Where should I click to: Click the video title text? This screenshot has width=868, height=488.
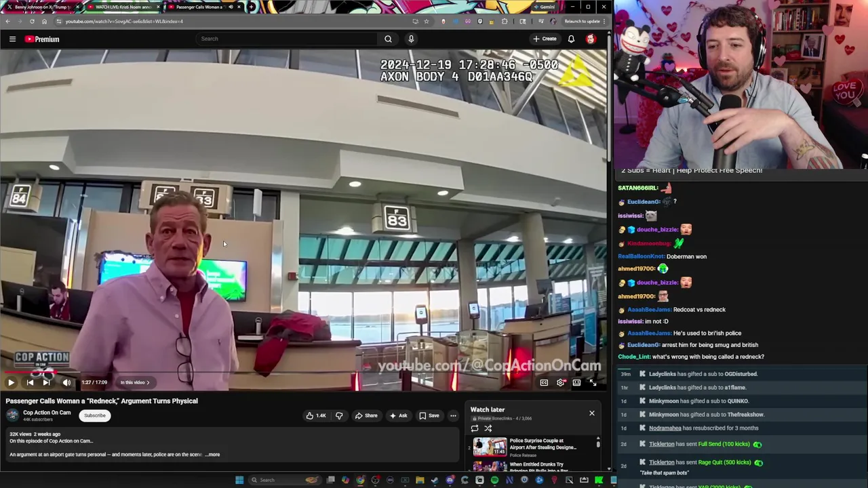[102, 401]
